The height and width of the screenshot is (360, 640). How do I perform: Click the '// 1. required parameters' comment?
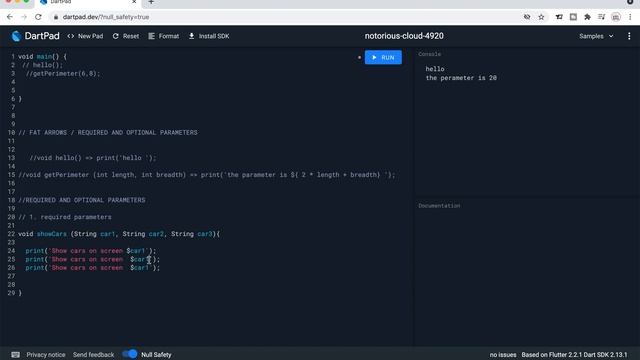(x=65, y=217)
